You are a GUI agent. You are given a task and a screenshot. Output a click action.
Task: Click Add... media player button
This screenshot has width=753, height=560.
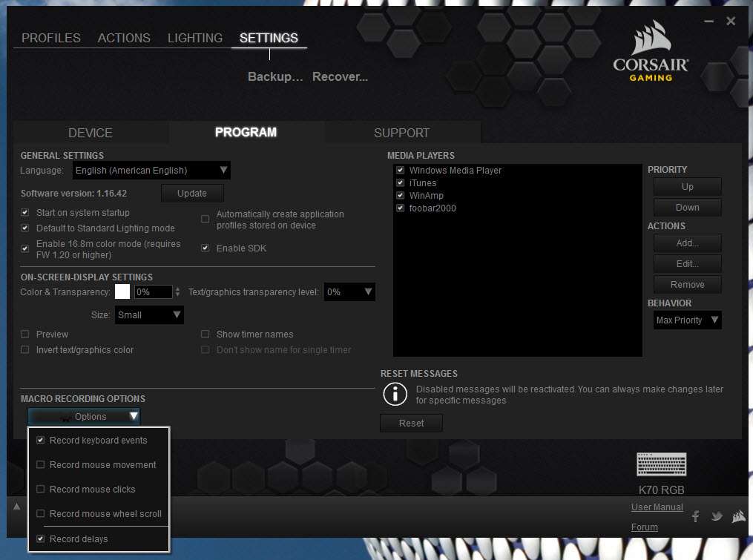687,243
